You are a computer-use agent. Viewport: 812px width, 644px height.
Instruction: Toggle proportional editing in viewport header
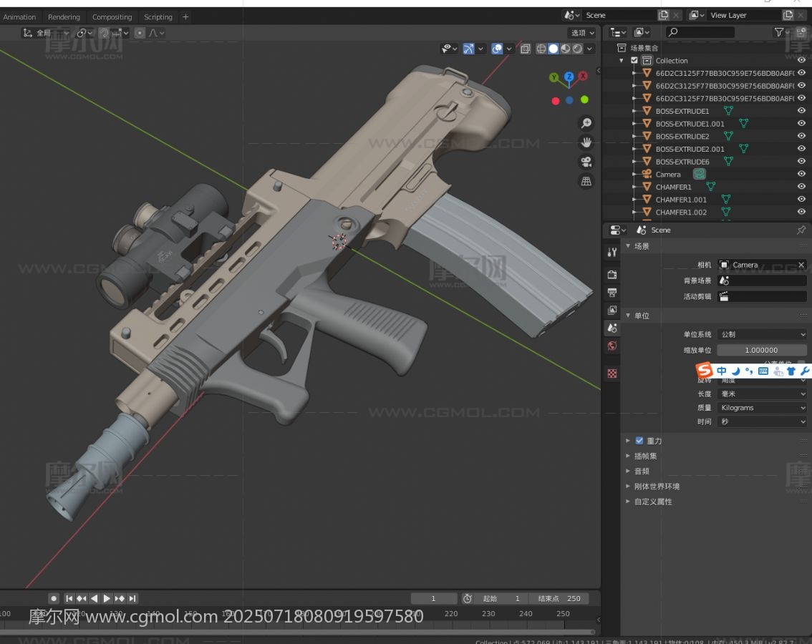[140, 33]
